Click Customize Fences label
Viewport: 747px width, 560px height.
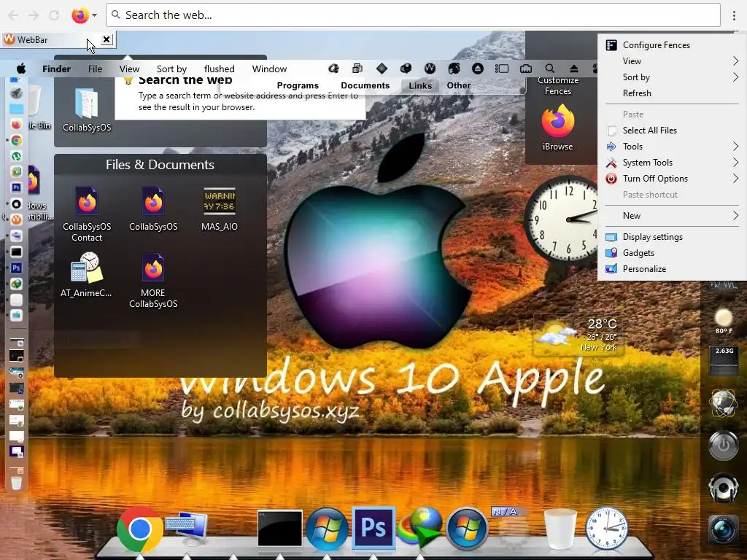[558, 86]
